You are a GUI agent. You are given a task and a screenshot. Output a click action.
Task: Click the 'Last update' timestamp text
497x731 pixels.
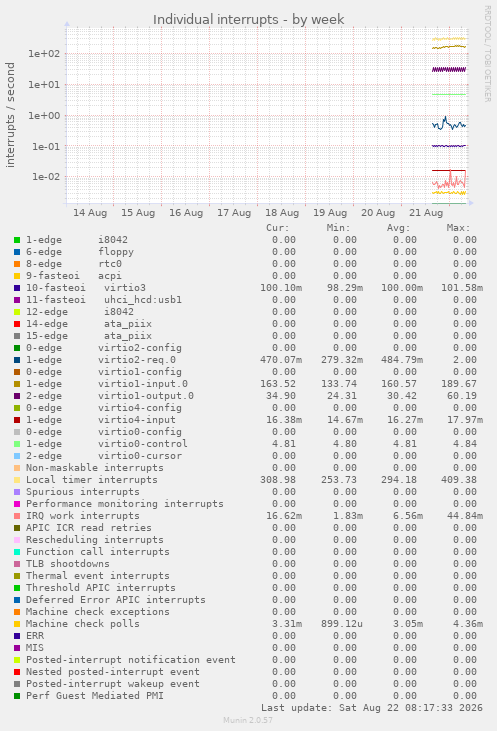[372, 708]
